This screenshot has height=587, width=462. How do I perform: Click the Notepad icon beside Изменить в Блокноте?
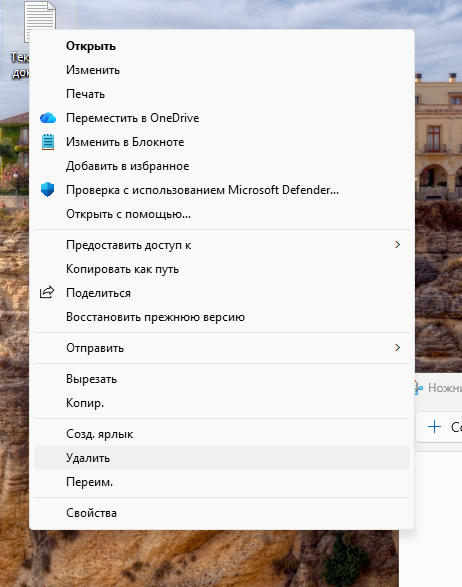click(x=48, y=142)
